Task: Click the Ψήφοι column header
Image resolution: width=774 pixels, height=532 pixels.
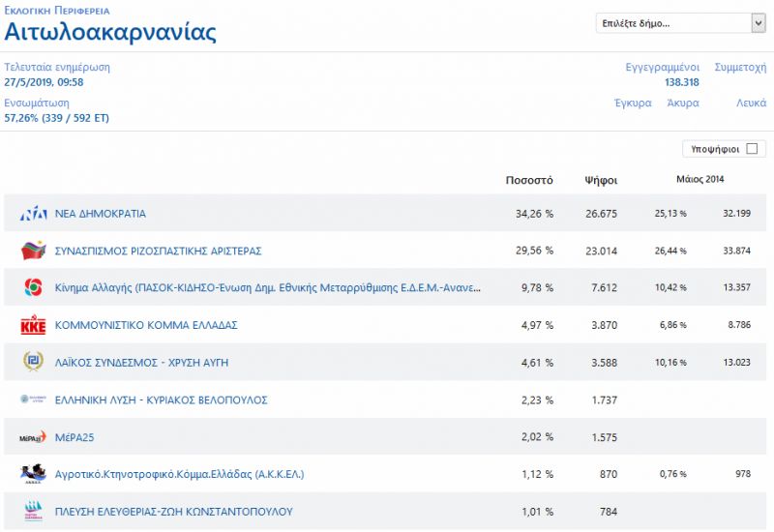Action: click(x=601, y=180)
